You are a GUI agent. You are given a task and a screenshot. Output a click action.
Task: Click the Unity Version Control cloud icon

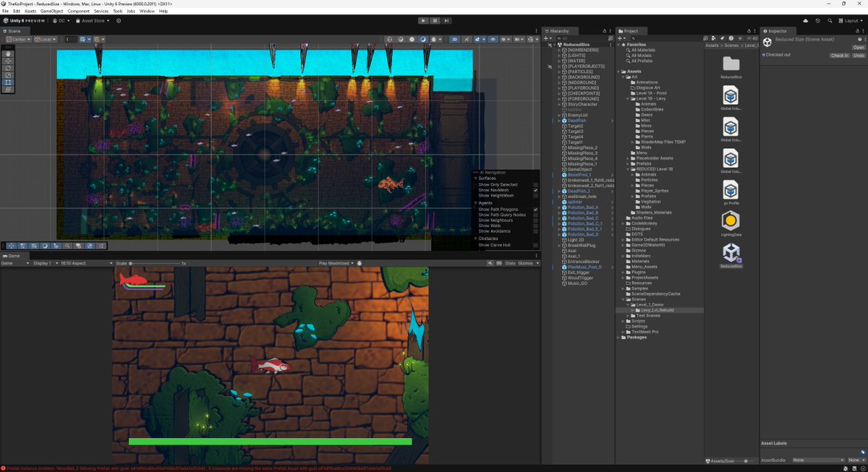pos(805,20)
